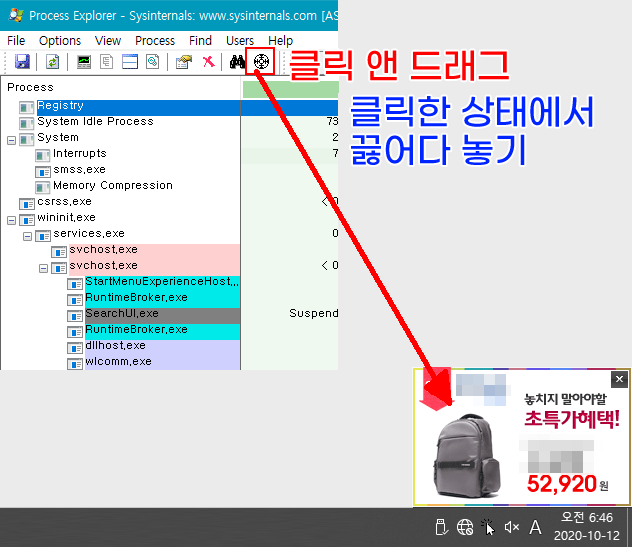Viewport: 632px width, 547px height.
Task: Collapse the services.exe tree node
Action: (x=27, y=236)
